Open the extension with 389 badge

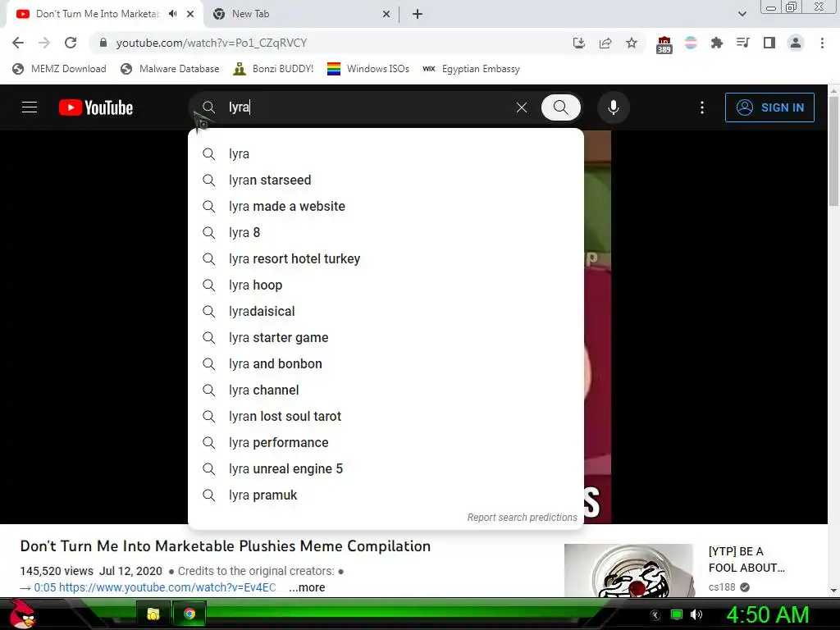(664, 44)
